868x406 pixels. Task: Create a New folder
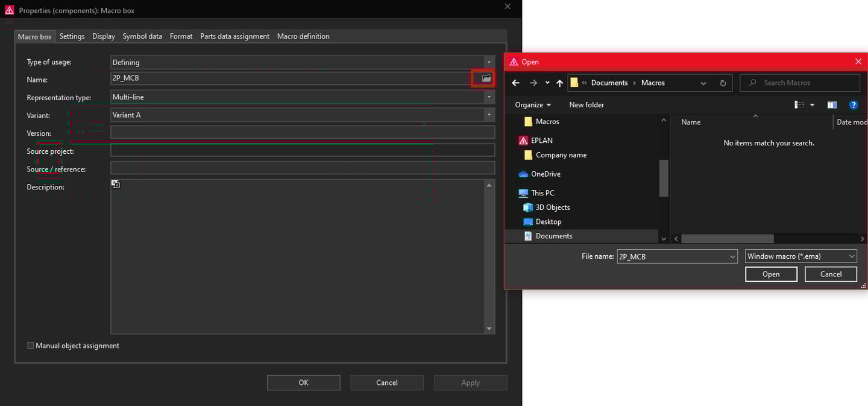pyautogui.click(x=587, y=105)
